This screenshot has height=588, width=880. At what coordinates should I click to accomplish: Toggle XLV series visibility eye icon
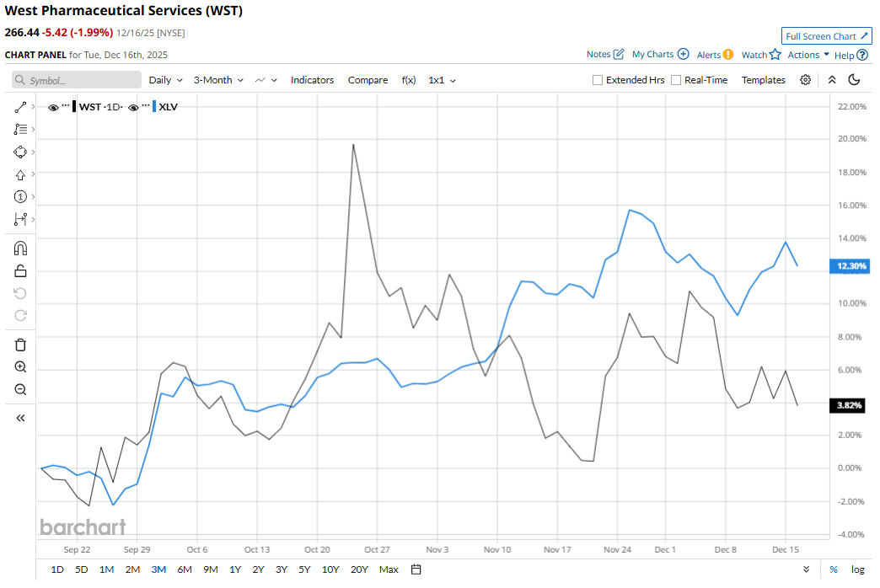point(133,108)
